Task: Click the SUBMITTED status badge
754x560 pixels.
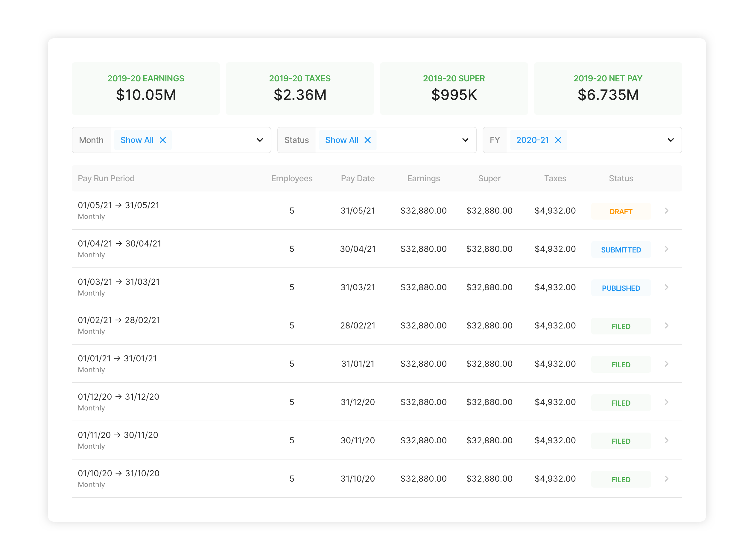Action: [x=621, y=250]
